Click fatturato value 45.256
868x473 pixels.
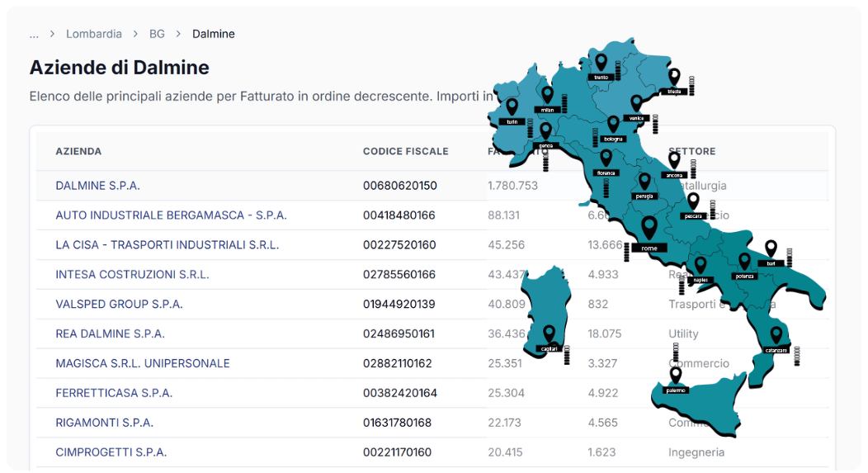coord(506,245)
